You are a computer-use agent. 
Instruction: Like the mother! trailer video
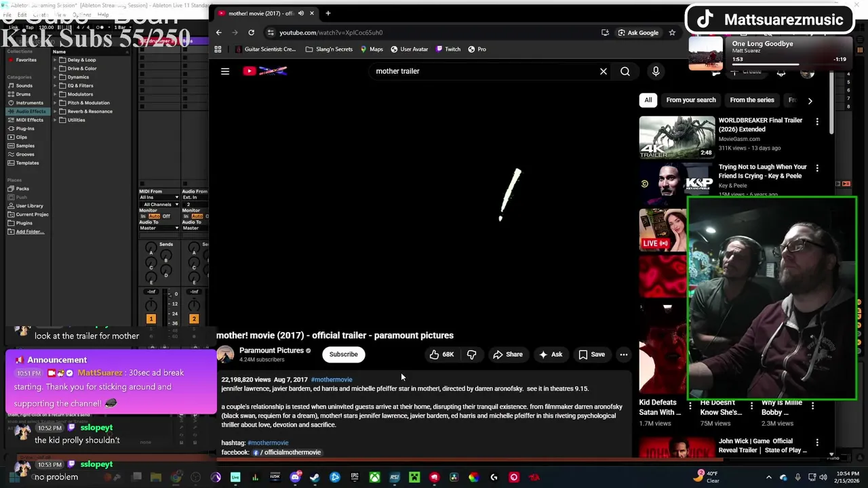(441, 354)
